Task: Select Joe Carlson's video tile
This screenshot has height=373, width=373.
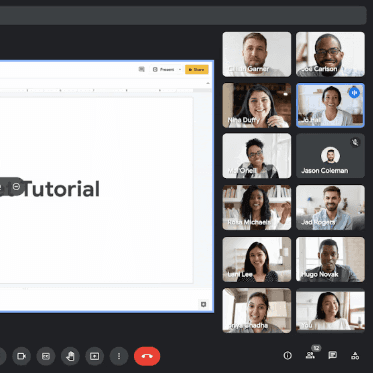Action: click(x=330, y=54)
